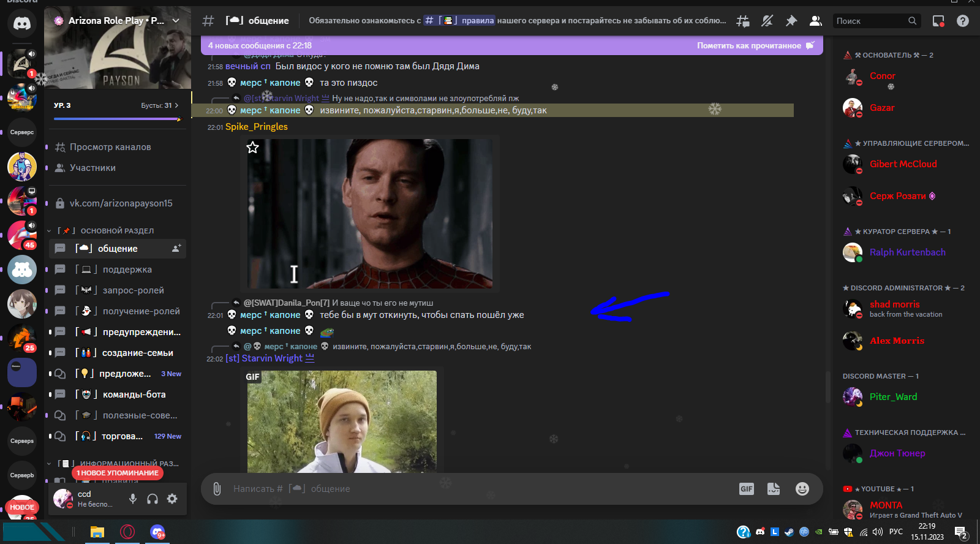Open Discord help icon

(963, 21)
